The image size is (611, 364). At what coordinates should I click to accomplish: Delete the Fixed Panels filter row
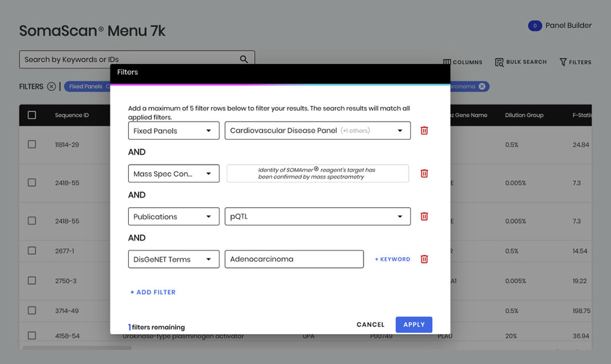(x=424, y=130)
